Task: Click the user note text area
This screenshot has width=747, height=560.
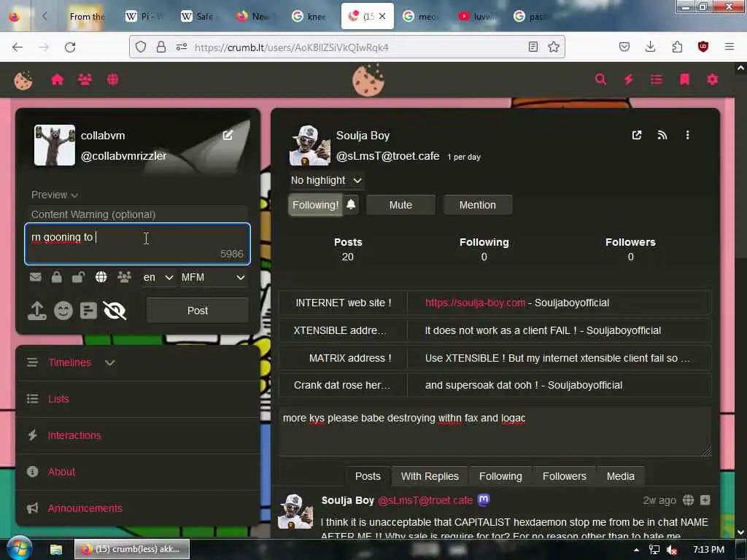Action: [x=495, y=432]
